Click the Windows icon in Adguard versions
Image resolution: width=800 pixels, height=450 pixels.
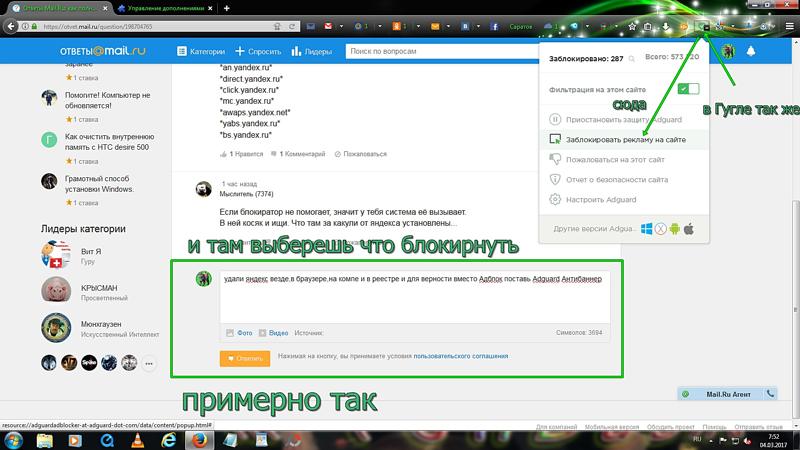646,229
